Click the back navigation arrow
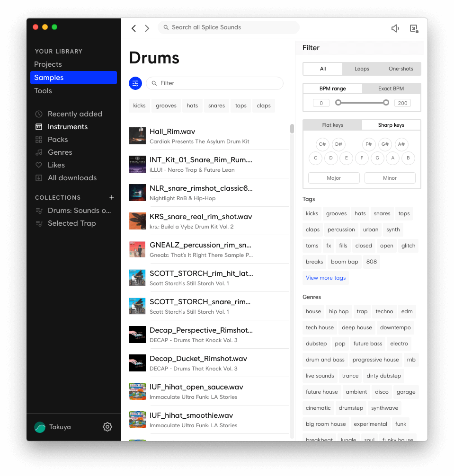Viewport: 454px width, 476px height. click(x=134, y=28)
